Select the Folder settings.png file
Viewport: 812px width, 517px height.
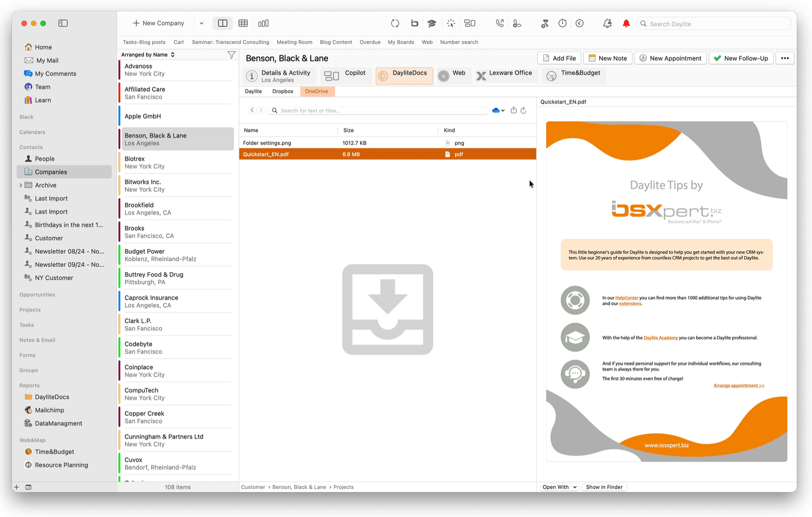(x=388, y=143)
